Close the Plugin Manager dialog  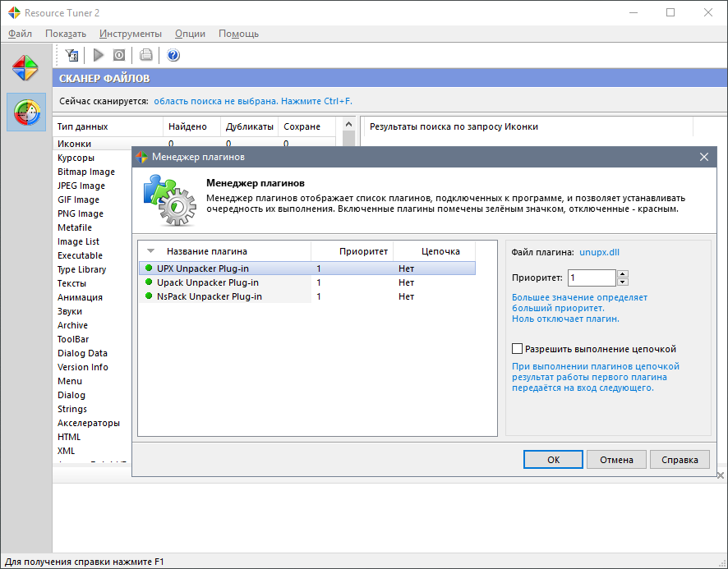coord(704,157)
